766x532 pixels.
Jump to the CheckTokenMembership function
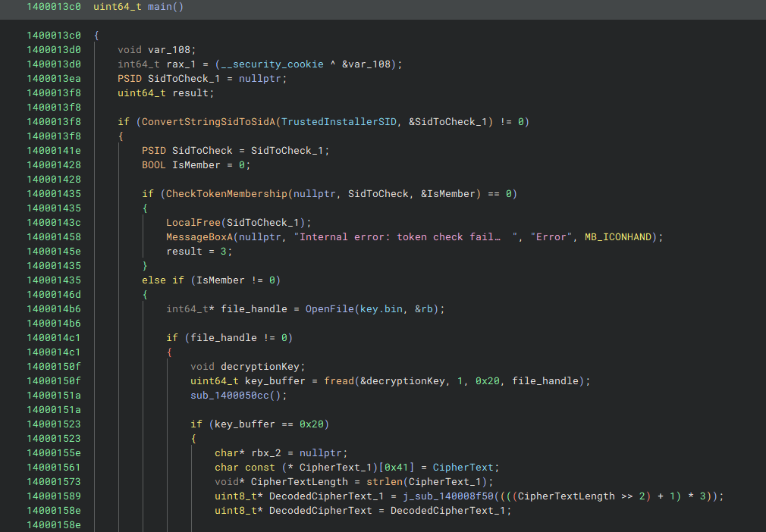(x=226, y=194)
